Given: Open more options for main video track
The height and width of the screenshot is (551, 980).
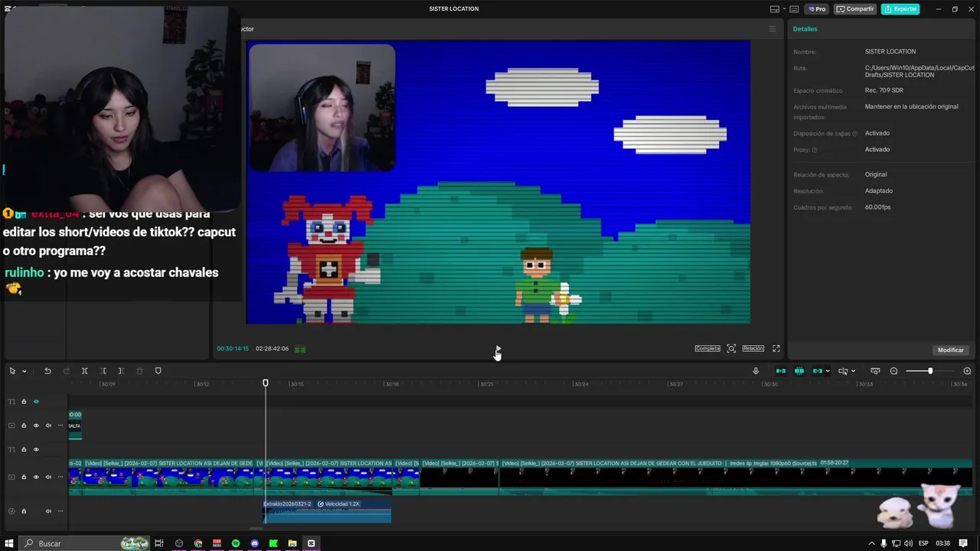Looking at the screenshot, I should (60, 477).
